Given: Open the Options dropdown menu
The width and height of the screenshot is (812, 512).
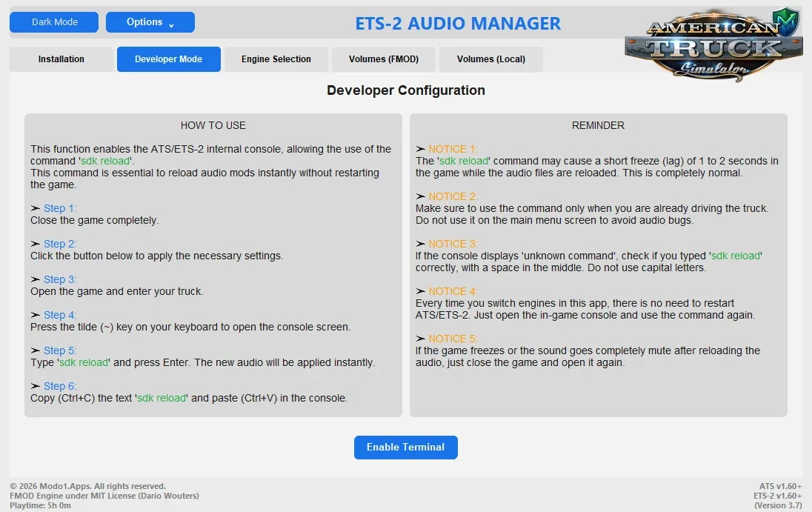Looking at the screenshot, I should tap(150, 22).
